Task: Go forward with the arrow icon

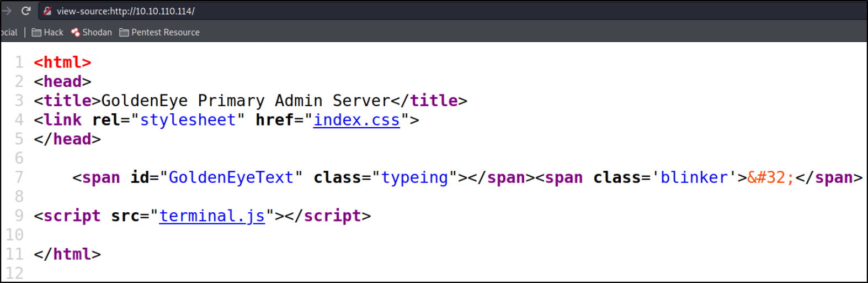Action: point(7,11)
